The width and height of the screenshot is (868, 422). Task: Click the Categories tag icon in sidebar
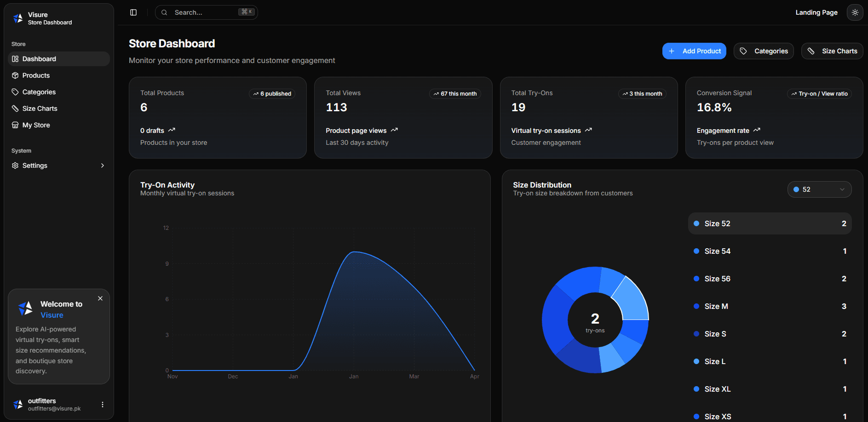[15, 92]
